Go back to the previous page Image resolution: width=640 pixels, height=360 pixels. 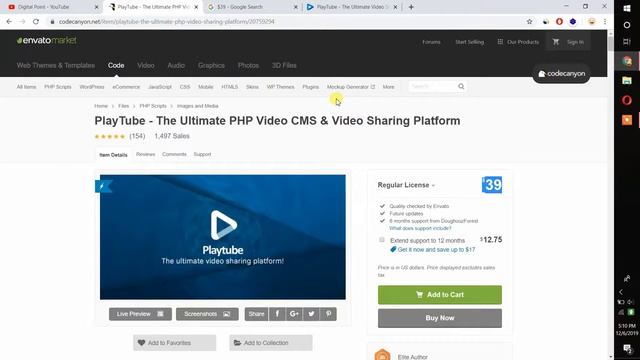coord(9,22)
